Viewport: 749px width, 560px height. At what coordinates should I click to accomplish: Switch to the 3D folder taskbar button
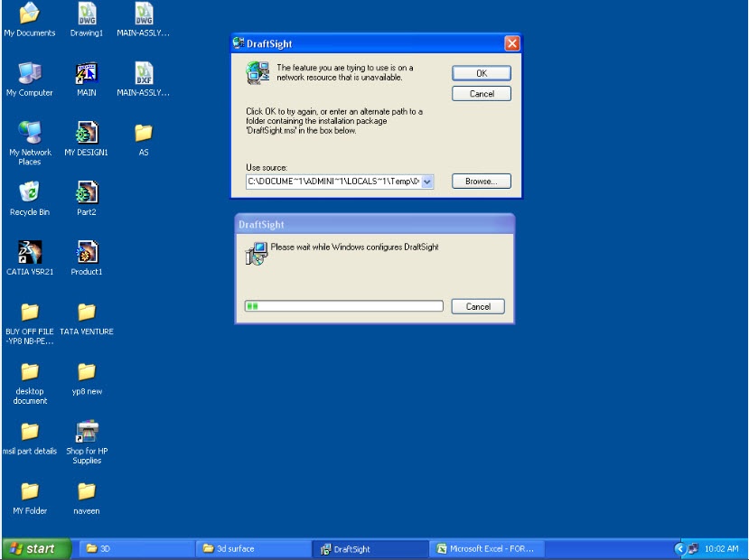(x=136, y=548)
